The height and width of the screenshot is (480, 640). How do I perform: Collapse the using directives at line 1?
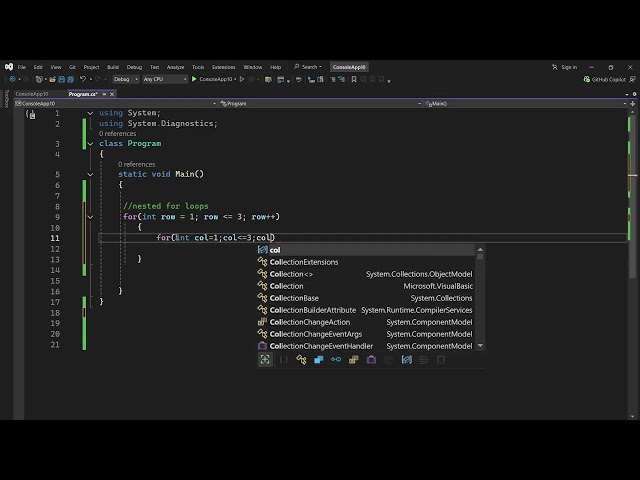[90, 113]
